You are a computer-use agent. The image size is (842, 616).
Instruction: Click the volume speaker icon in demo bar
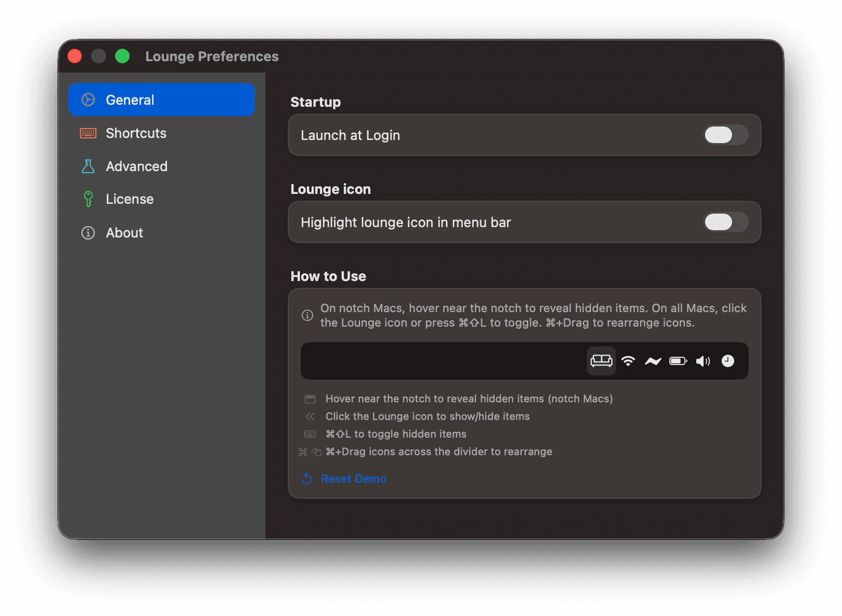703,361
